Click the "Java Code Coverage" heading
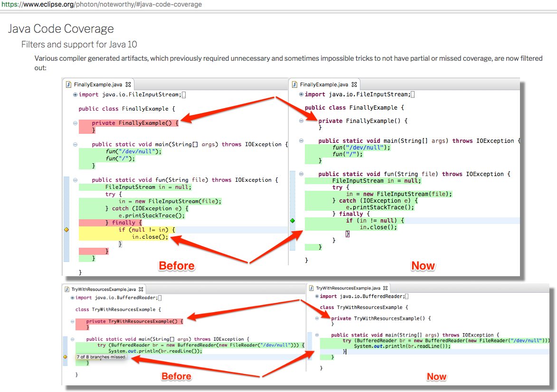This screenshot has width=557, height=392. click(61, 29)
